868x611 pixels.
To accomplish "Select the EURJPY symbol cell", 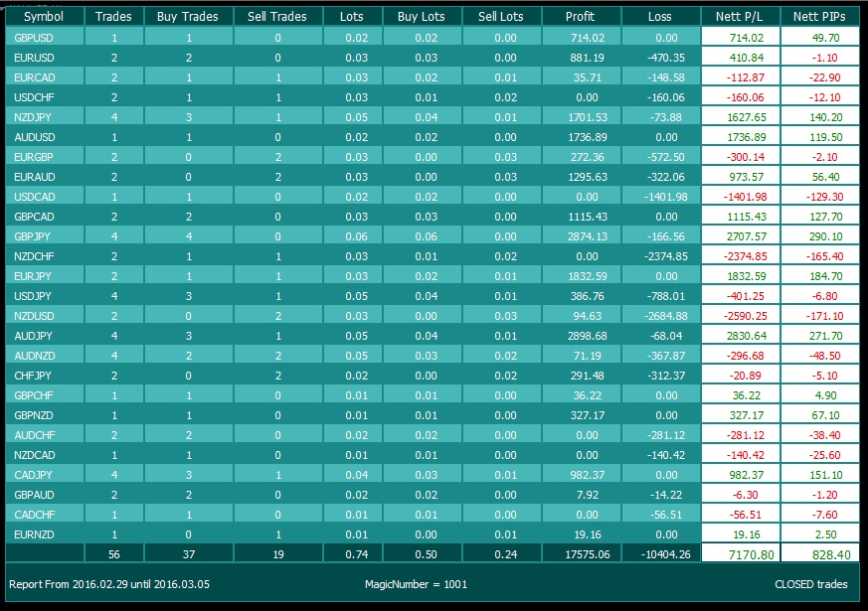I will [x=45, y=276].
